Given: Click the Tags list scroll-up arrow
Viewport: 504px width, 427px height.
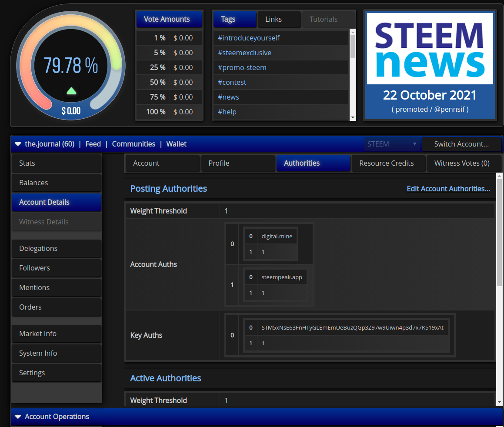Looking at the screenshot, I should 353,32.
